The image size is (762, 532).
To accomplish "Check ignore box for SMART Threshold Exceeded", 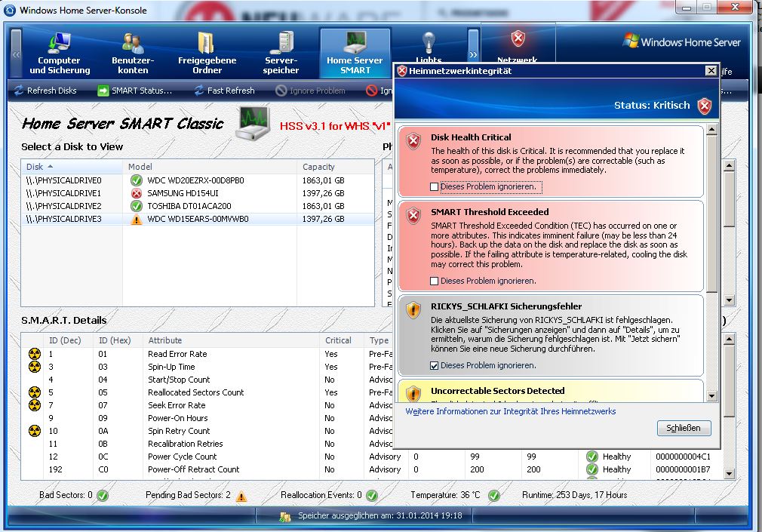I will pyautogui.click(x=435, y=281).
